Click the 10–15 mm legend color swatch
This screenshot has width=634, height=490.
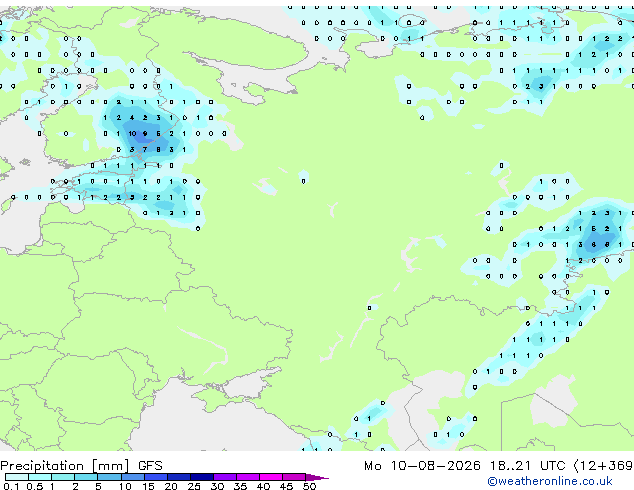coord(132,477)
